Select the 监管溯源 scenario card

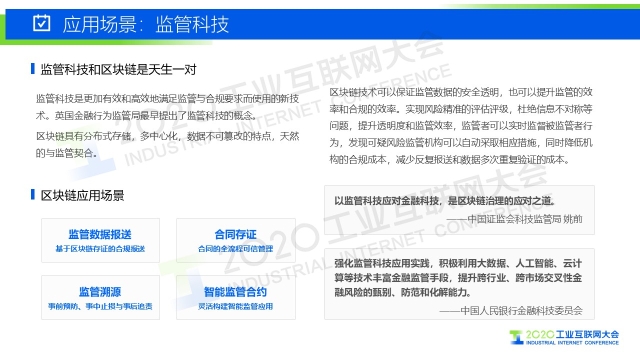click(x=100, y=298)
